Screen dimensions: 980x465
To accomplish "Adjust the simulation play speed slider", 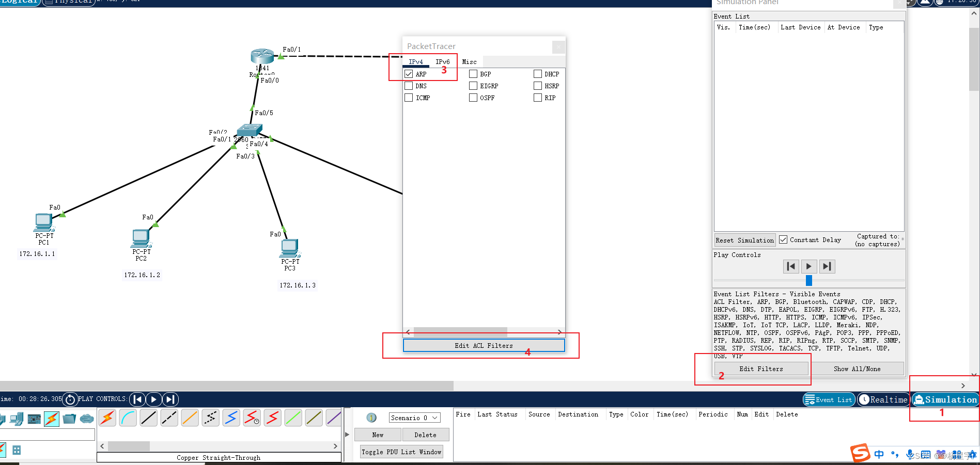I will pyautogui.click(x=808, y=281).
